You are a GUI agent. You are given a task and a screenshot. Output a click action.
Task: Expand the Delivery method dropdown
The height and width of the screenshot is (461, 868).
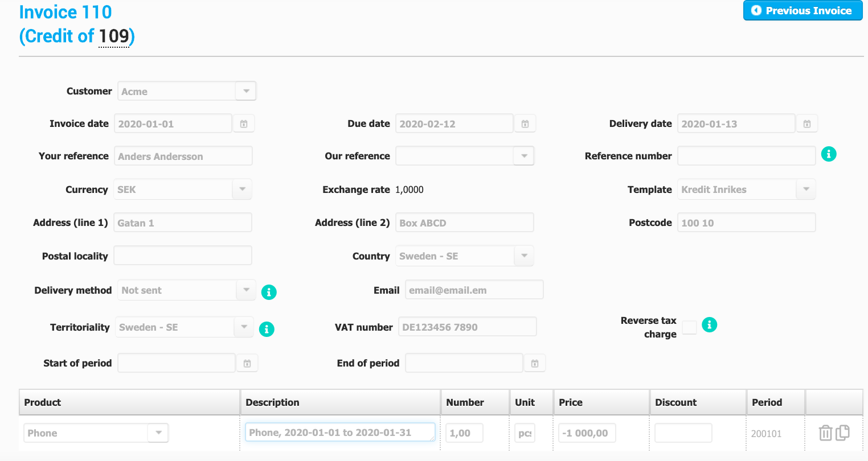[246, 290]
